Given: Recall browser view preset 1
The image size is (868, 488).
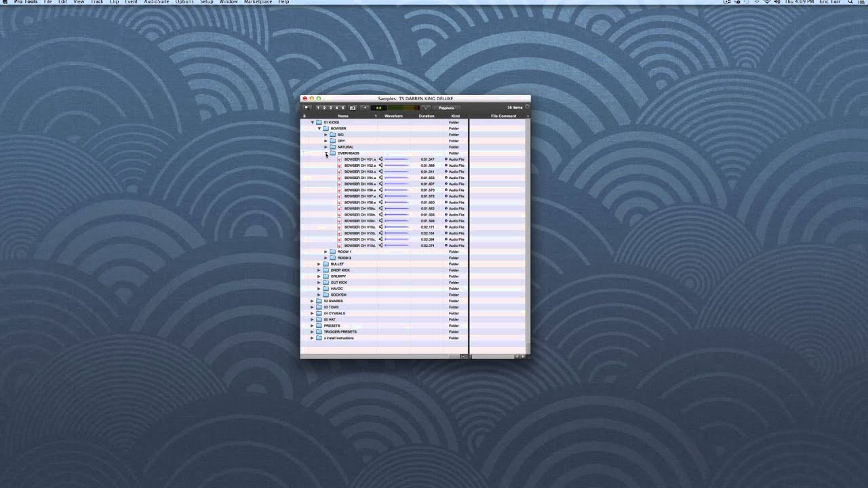Looking at the screenshot, I should tap(318, 108).
